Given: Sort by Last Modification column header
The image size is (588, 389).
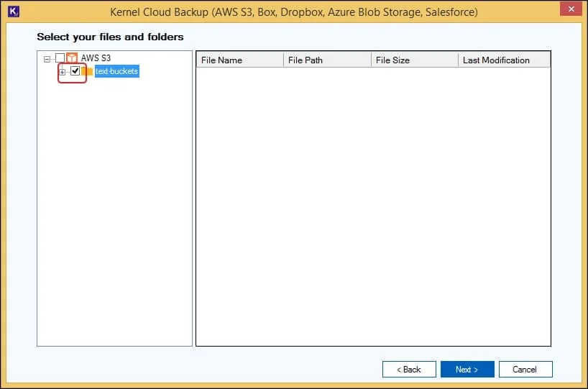Looking at the screenshot, I should tap(505, 60).
